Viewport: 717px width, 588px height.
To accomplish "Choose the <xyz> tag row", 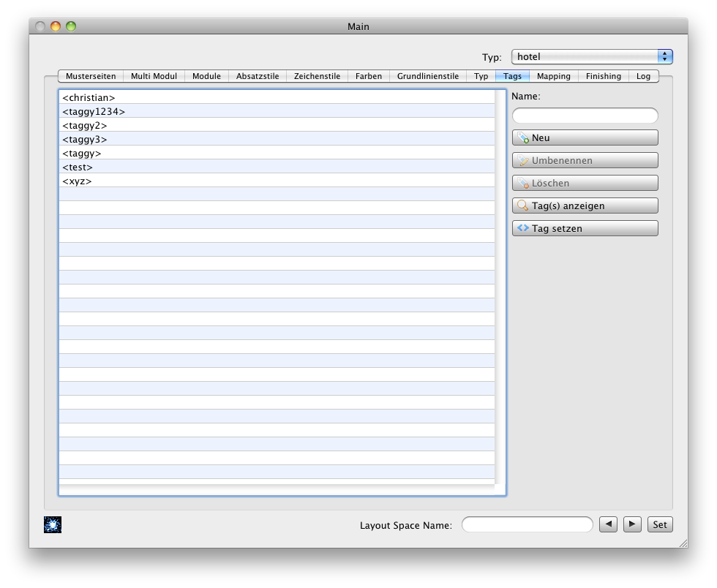I will click(77, 181).
